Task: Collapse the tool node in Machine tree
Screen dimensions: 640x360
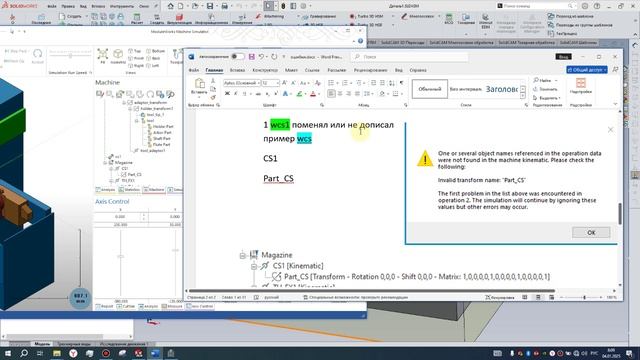Action: tap(137, 121)
